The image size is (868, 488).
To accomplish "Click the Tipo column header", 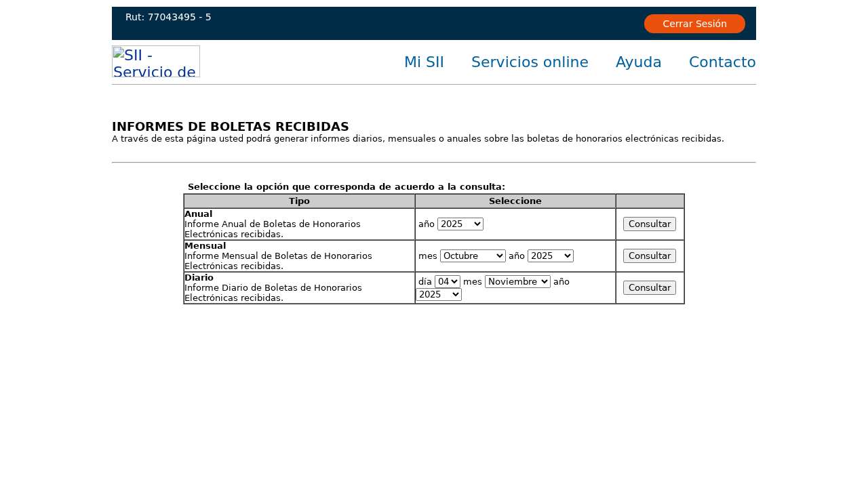I will tap(299, 201).
